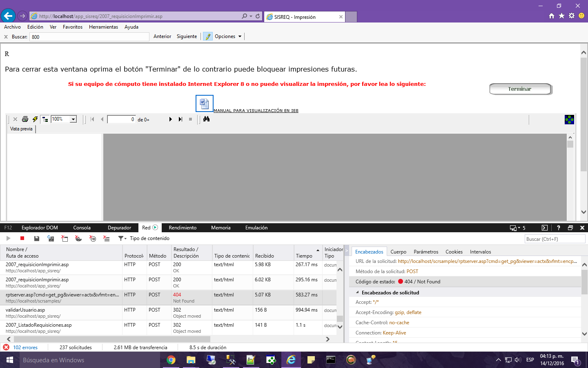The height and width of the screenshot is (368, 588).
Task: Switch to Emulación developer tab
Action: 256,228
